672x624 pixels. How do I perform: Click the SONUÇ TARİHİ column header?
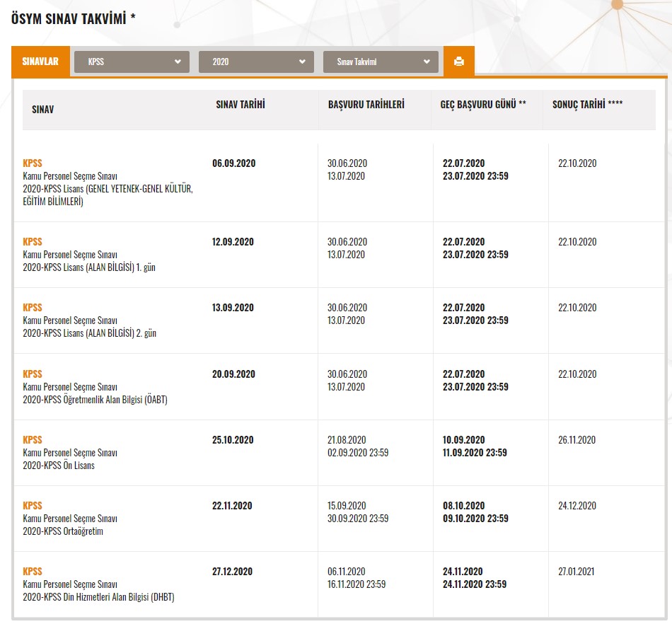pos(587,104)
